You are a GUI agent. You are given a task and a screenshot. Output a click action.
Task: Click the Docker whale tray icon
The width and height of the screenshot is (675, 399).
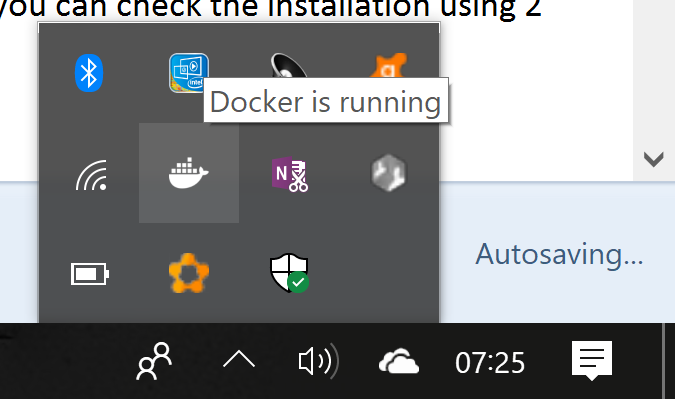click(x=189, y=173)
